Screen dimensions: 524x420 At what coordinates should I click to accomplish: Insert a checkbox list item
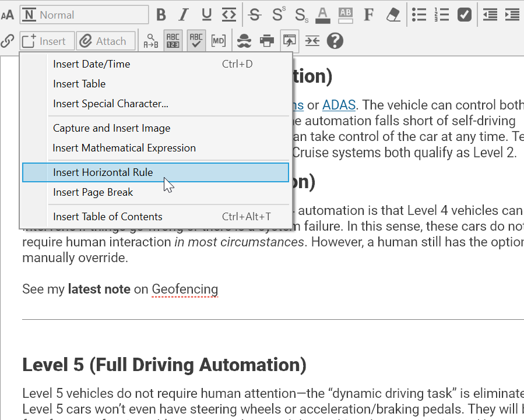click(464, 15)
